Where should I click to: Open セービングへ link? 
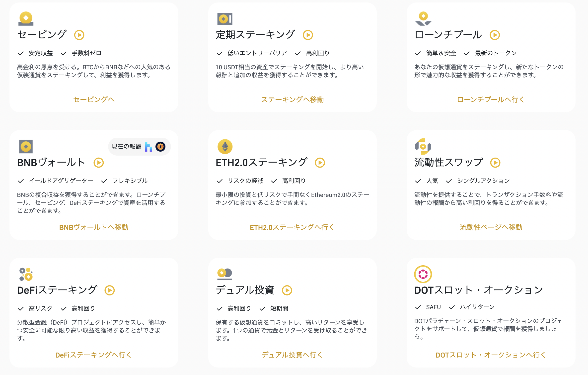pos(94,99)
